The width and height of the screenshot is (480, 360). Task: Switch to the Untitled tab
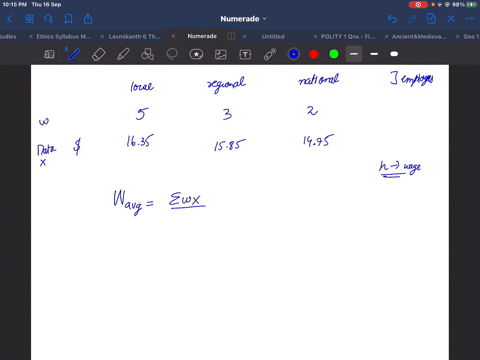[273, 36]
